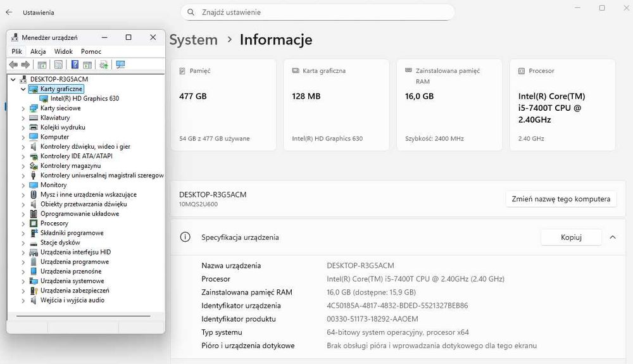Open the Karta graficzna 128 MB card
633x364 pixels.
pyautogui.click(x=336, y=105)
